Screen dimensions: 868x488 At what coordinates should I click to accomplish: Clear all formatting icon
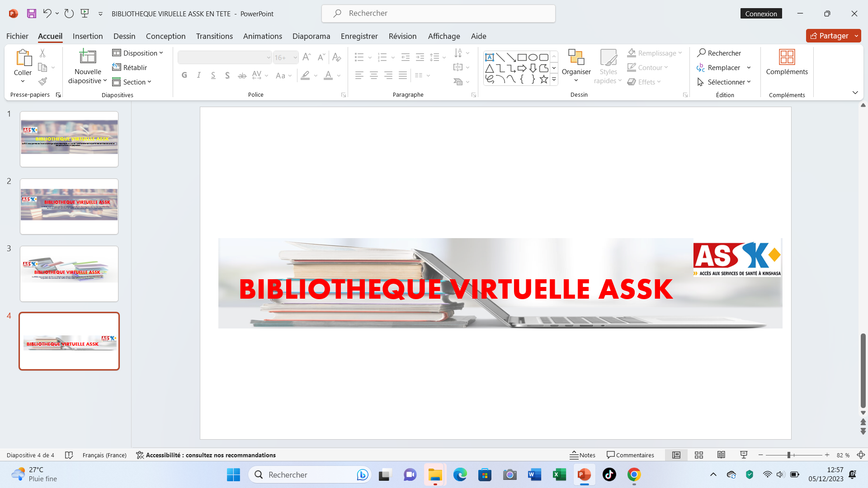pos(337,57)
